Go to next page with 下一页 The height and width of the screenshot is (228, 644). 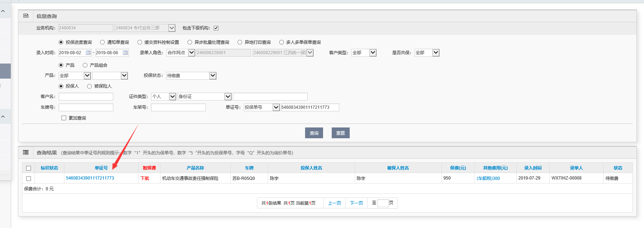(357, 203)
